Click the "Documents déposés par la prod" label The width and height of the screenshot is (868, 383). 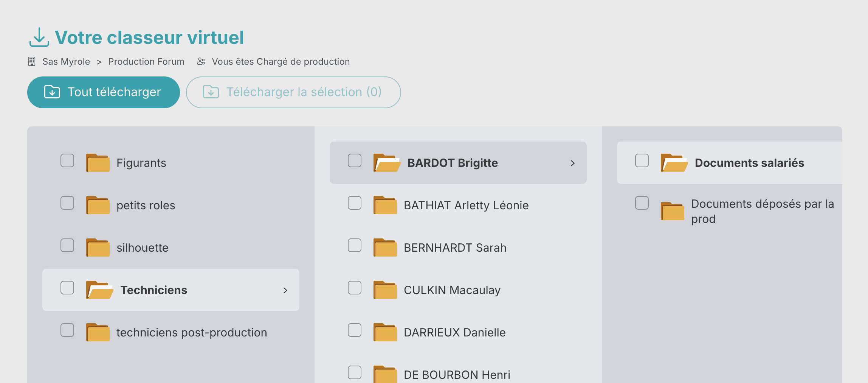click(763, 211)
